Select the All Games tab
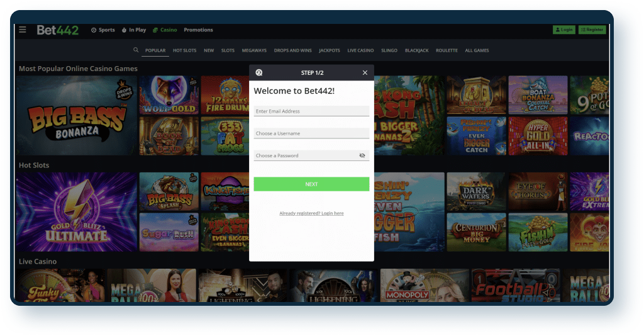This screenshot has width=644, height=336. pos(477,50)
